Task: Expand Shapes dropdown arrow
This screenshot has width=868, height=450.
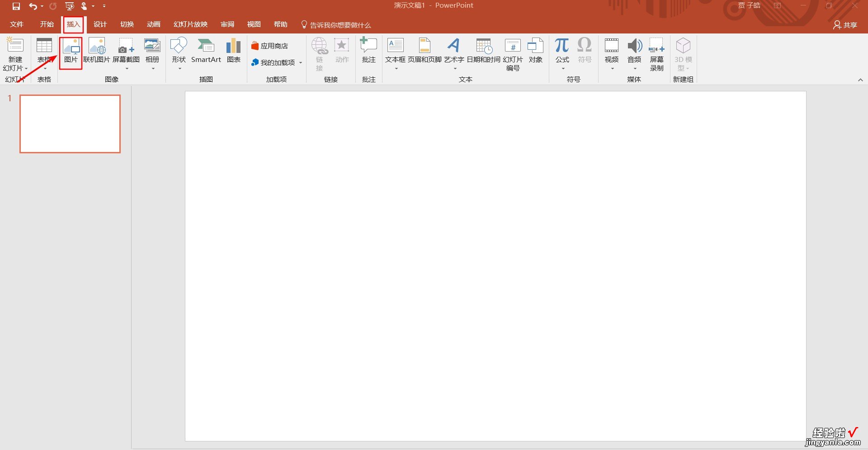Action: tap(179, 69)
